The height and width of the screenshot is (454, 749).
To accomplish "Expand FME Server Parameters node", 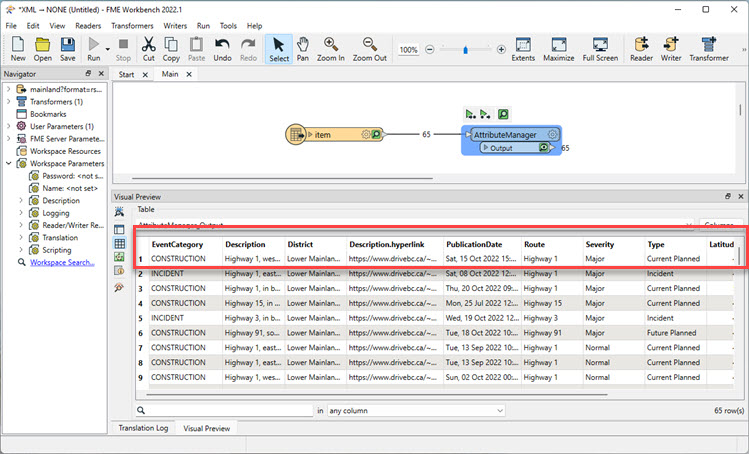I will (x=8, y=139).
